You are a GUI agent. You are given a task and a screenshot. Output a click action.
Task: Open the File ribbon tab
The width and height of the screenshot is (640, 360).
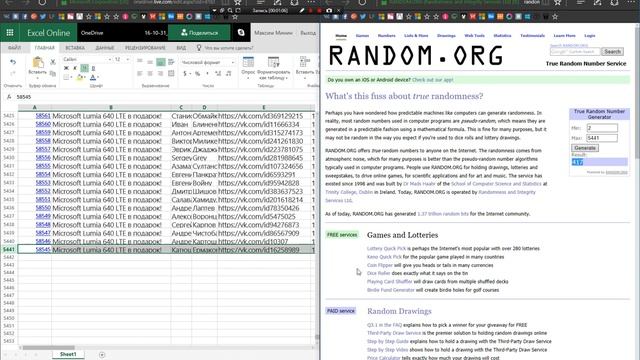15,48
